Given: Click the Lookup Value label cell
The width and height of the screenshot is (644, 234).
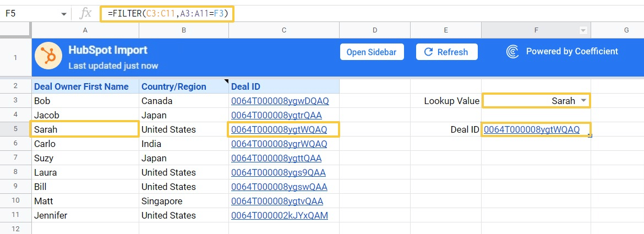Looking at the screenshot, I should pos(446,101).
